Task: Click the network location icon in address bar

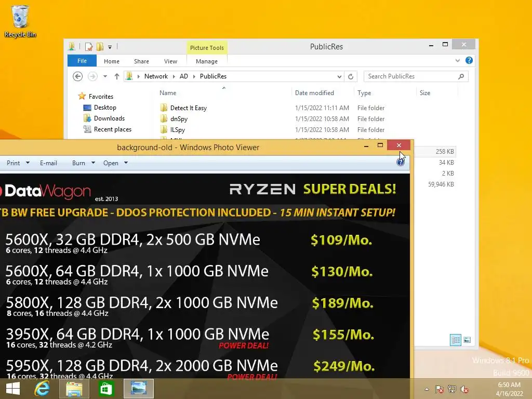Action: [129, 76]
